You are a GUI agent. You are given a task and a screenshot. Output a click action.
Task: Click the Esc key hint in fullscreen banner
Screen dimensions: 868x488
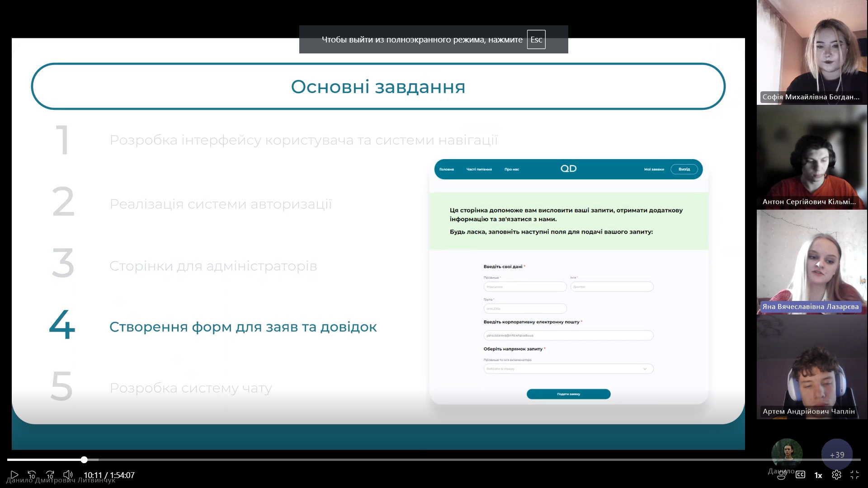tap(536, 39)
